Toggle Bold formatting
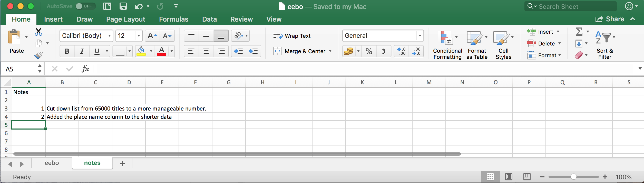This screenshot has width=644, height=183. coord(67,51)
